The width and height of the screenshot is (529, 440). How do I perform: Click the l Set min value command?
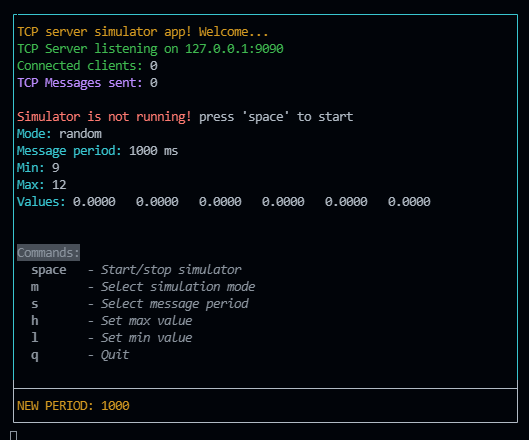tap(112, 337)
